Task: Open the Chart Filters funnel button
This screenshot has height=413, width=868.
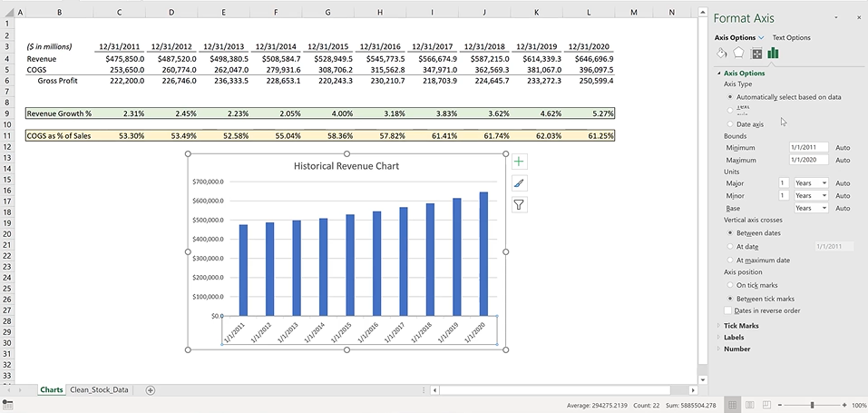Action: tap(519, 205)
